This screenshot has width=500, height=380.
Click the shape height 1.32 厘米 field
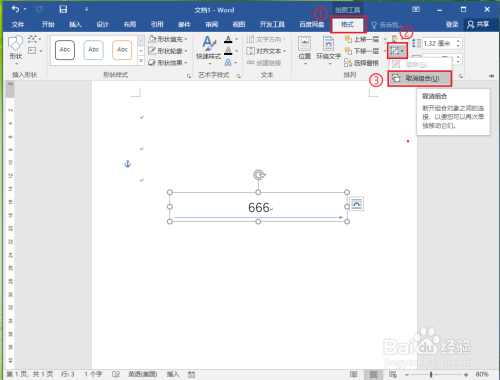coord(438,43)
